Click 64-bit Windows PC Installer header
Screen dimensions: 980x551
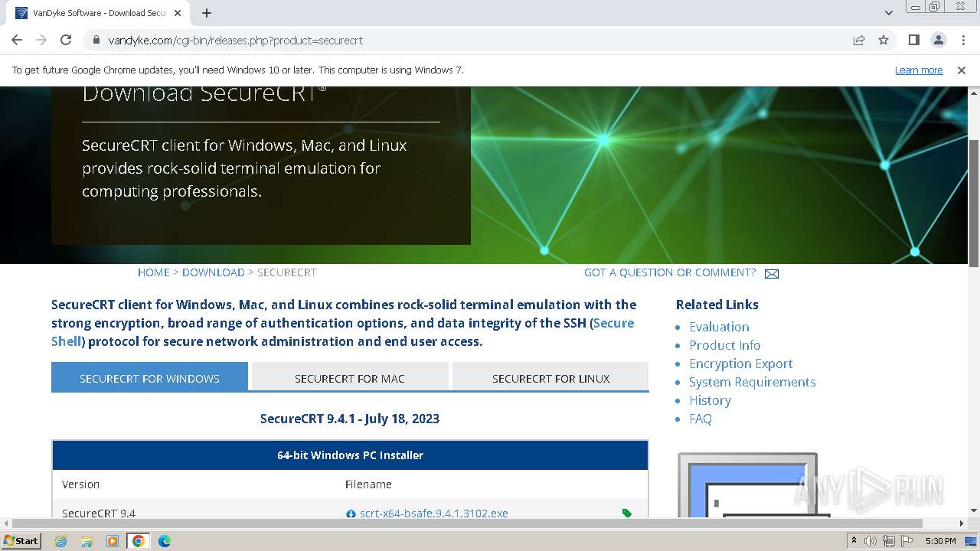[x=350, y=455]
